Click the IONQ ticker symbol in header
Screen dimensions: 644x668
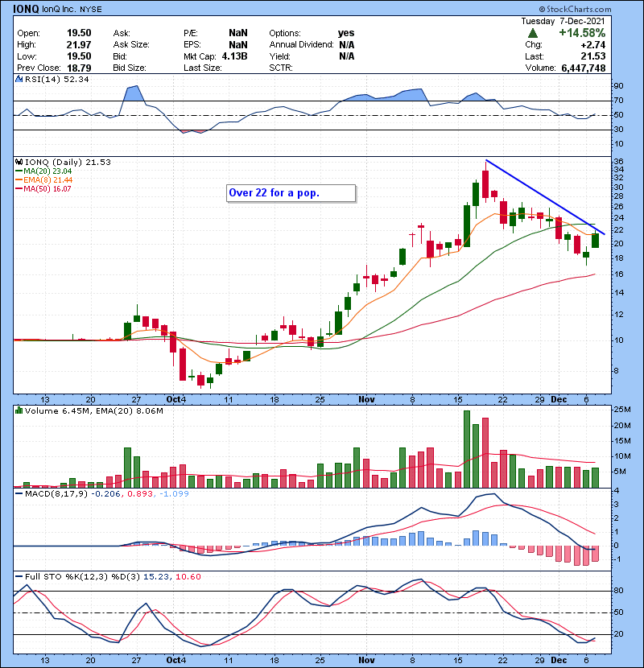26,9
